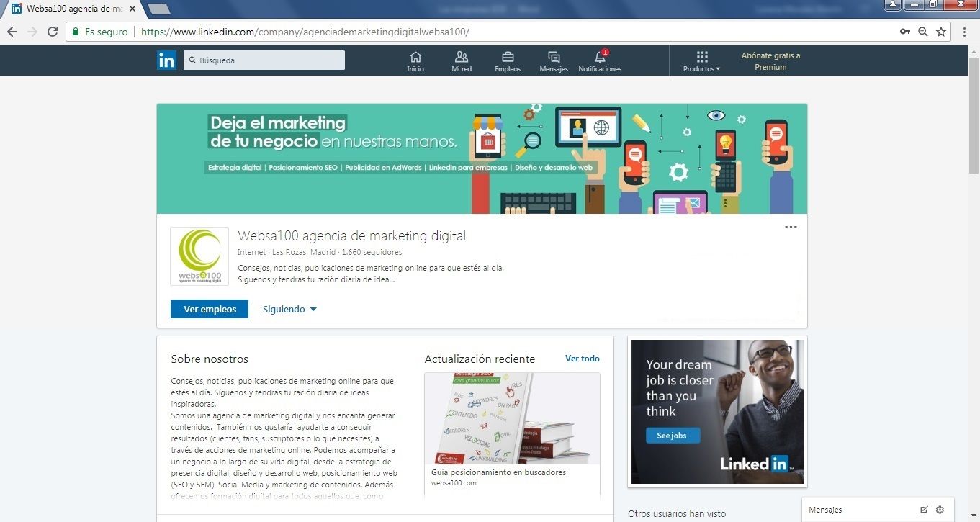Open the Siguiendo dropdown
This screenshot has width=980, height=522.
[289, 309]
